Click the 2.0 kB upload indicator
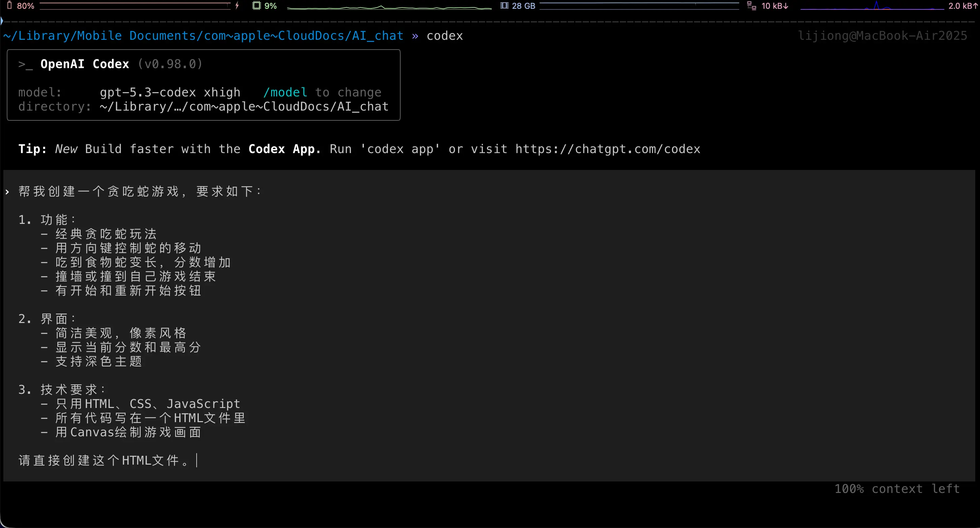 (x=962, y=5)
